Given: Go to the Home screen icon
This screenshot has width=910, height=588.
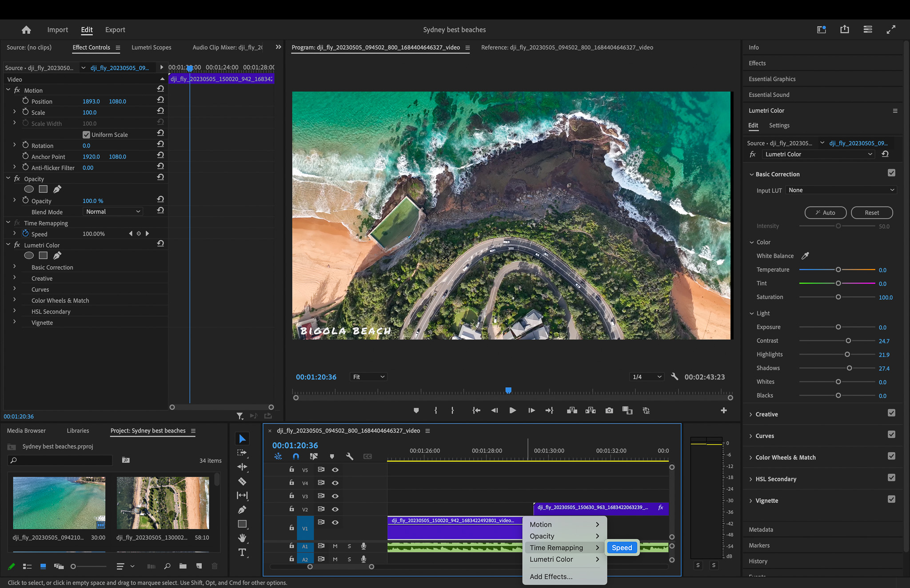Looking at the screenshot, I should pyautogui.click(x=26, y=30).
